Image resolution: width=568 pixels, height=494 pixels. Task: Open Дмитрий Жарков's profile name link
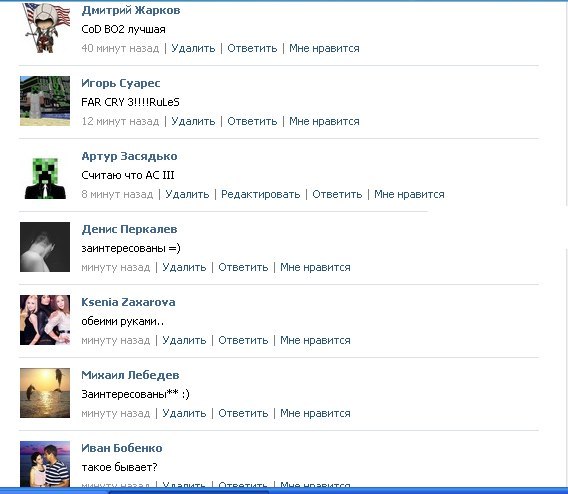click(x=131, y=10)
